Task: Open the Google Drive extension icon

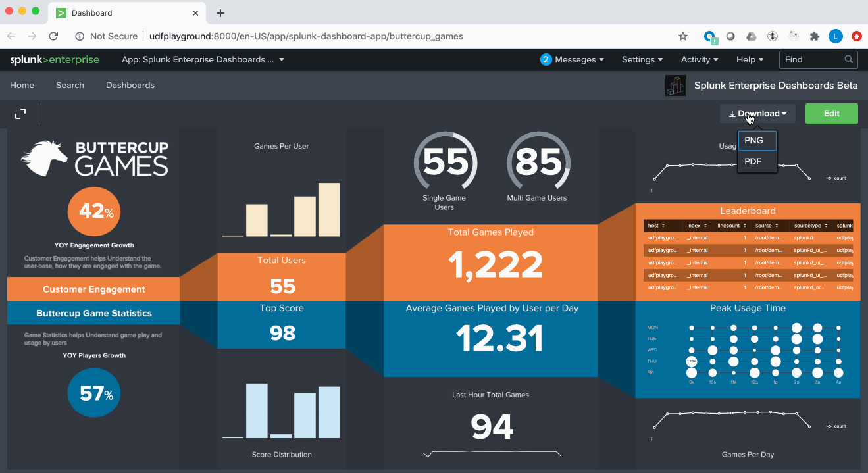Action: click(752, 36)
